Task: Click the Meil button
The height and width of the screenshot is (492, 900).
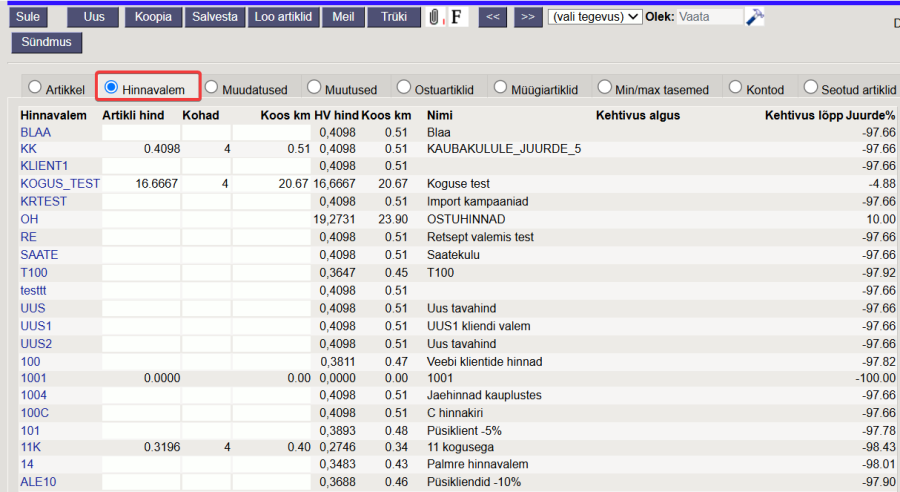Action: click(343, 17)
